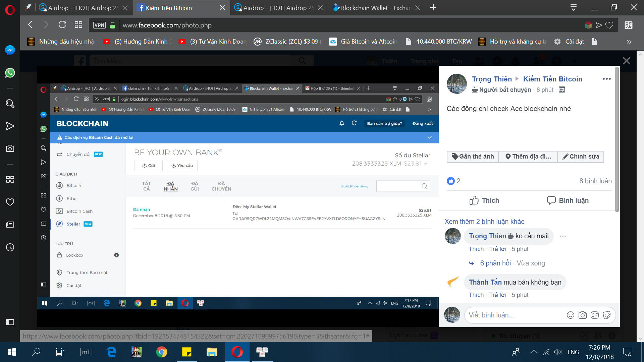Click the Chỉnh sửa button
The width and height of the screenshot is (644, 362).
[x=581, y=157]
